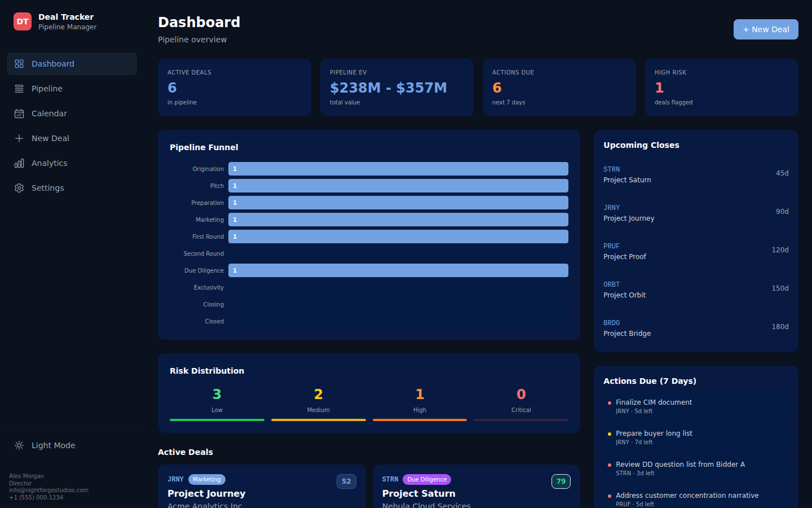This screenshot has height=508, width=812.
Task: Click the Finalize CIM document action
Action: pyautogui.click(x=654, y=402)
